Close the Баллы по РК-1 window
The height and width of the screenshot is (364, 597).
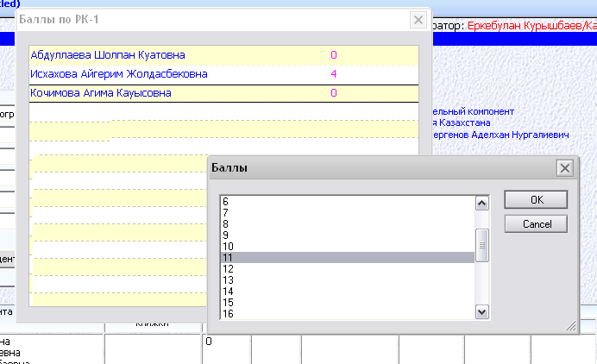418,20
